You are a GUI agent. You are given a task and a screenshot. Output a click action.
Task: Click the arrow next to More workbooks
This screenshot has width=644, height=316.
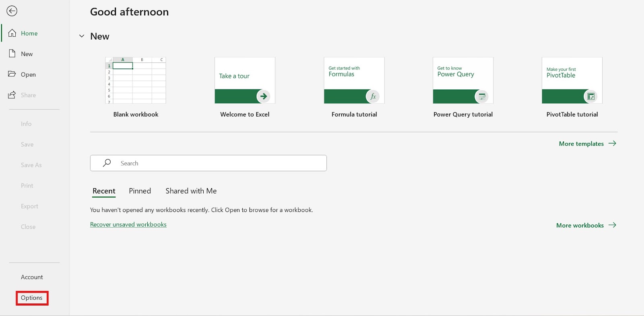[x=612, y=225]
